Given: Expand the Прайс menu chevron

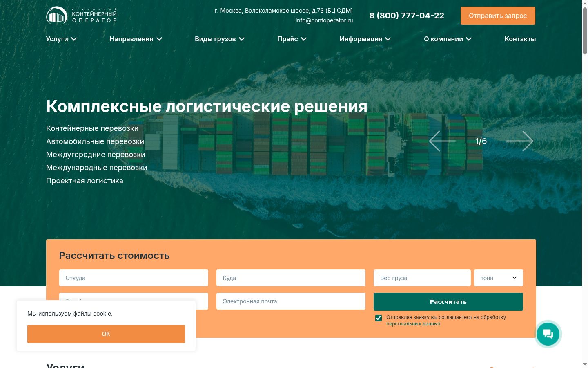Looking at the screenshot, I should point(304,39).
